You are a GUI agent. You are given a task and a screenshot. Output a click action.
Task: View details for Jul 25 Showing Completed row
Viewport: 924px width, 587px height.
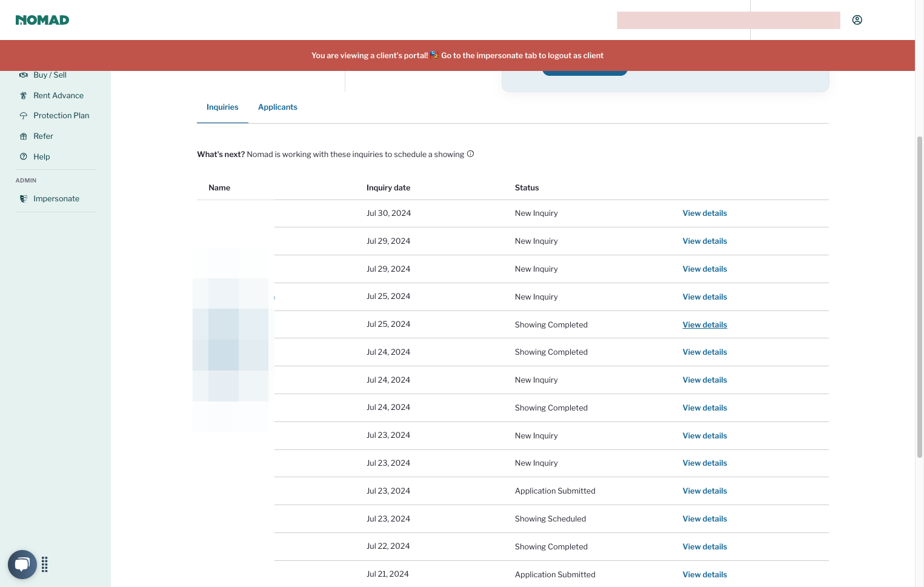point(705,325)
